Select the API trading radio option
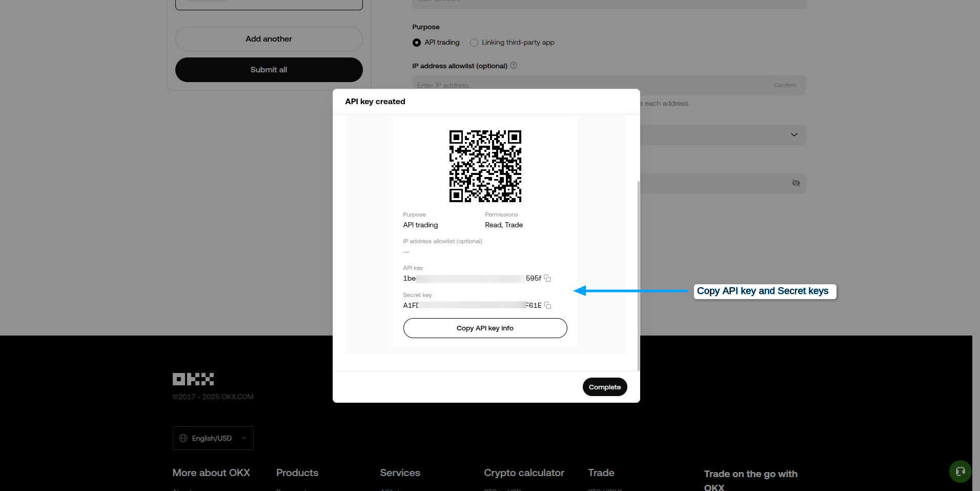The height and width of the screenshot is (491, 980). pyautogui.click(x=417, y=43)
